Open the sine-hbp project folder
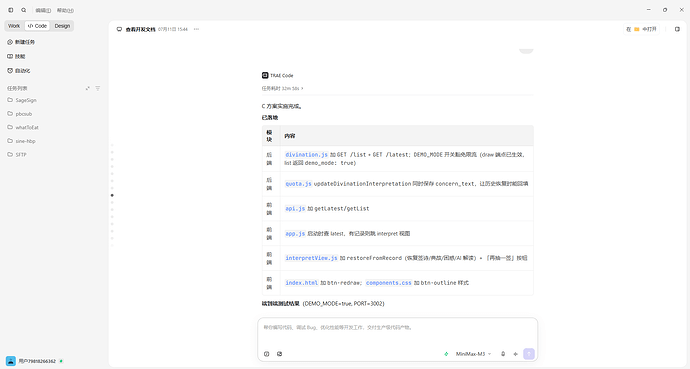 click(21, 141)
